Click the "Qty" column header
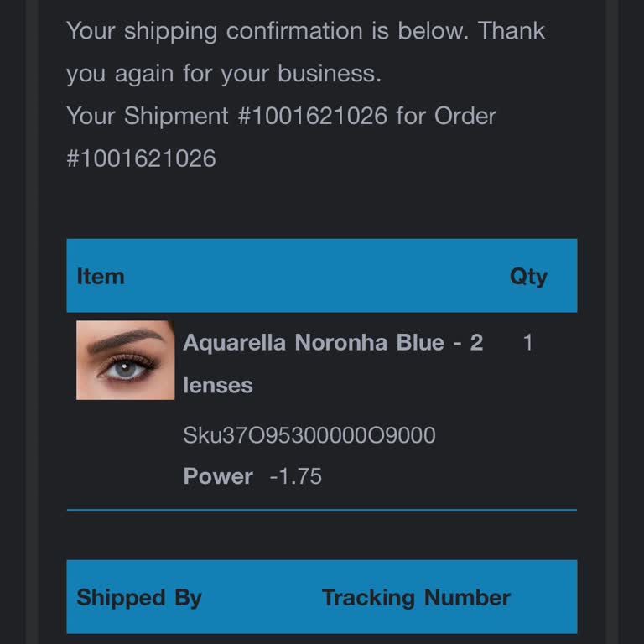This screenshot has width=644, height=644. point(528,277)
